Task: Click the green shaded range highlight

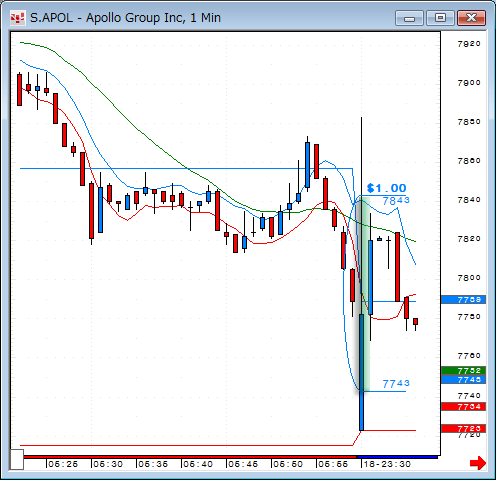Action: pyautogui.click(x=365, y=294)
